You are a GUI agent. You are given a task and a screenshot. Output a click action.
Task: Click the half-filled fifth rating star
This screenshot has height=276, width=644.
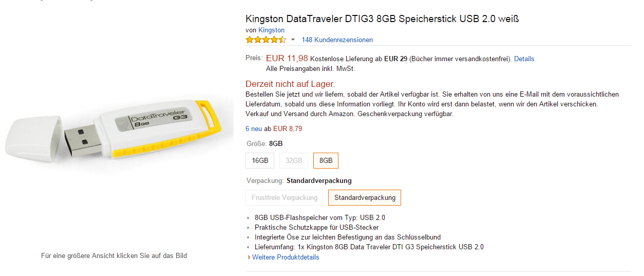282,40
